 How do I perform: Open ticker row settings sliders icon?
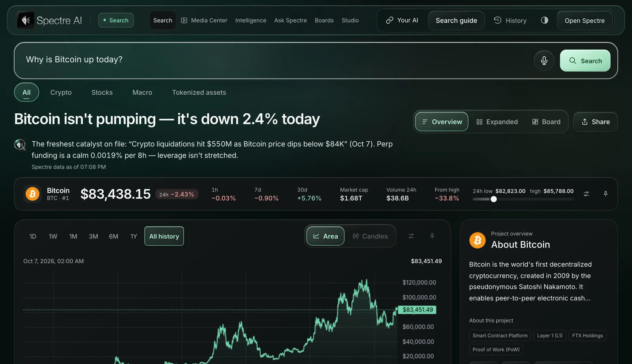587,194
